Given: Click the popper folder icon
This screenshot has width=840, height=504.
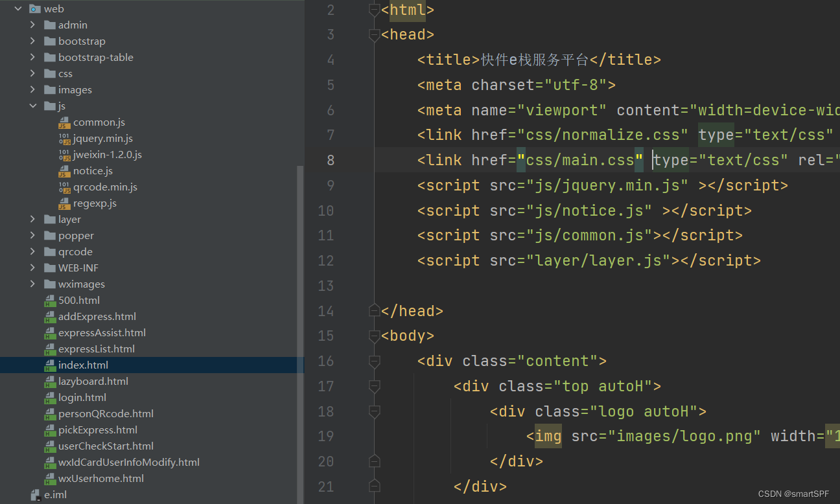Looking at the screenshot, I should (50, 236).
